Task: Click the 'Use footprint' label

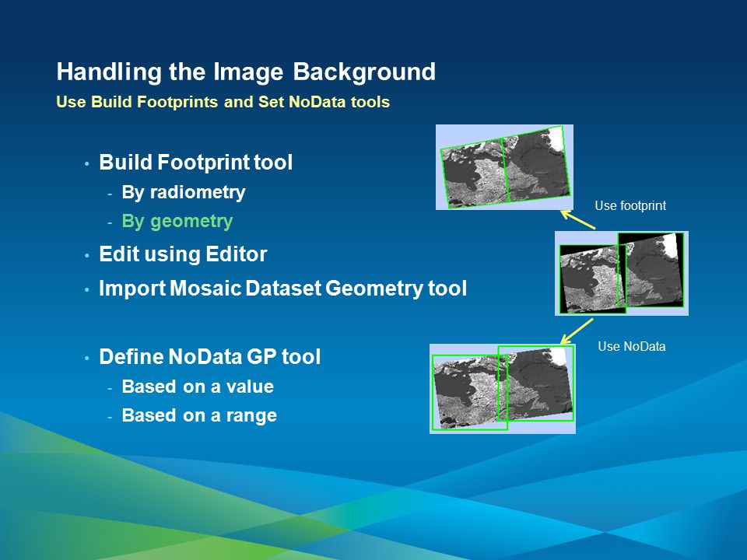Action: click(x=630, y=205)
